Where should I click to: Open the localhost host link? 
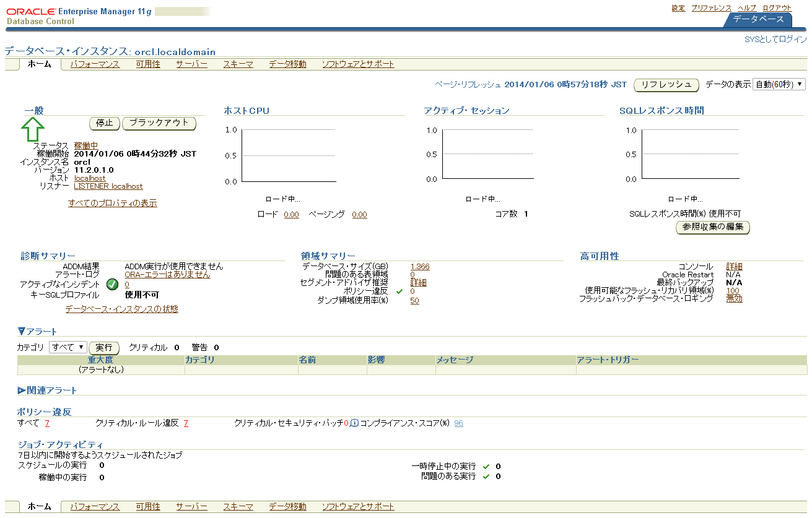pos(90,178)
